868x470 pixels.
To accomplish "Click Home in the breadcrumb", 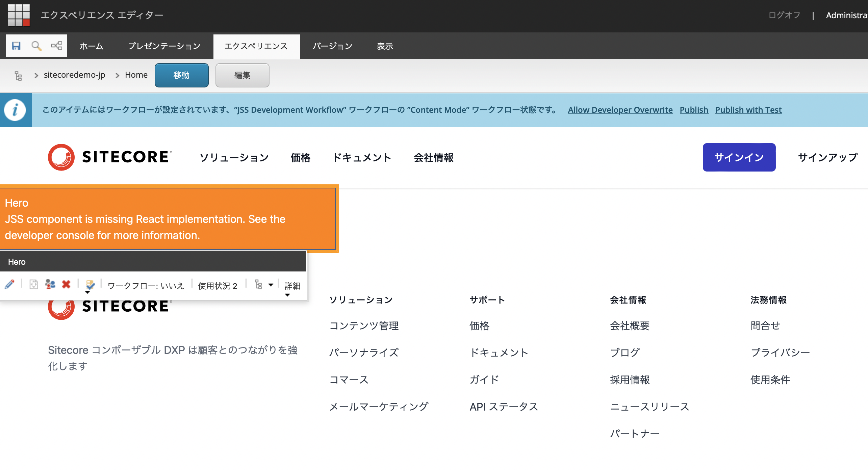I will click(x=136, y=75).
